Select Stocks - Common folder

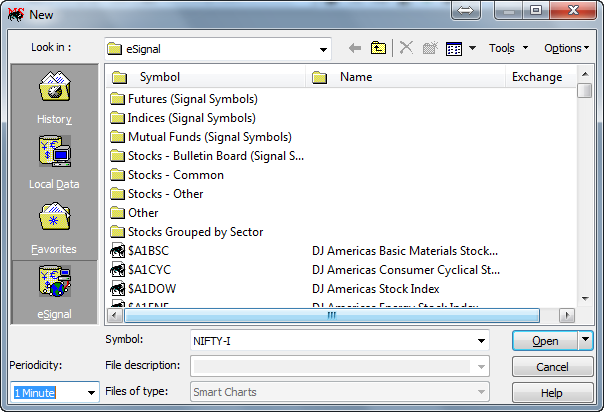tap(166, 175)
